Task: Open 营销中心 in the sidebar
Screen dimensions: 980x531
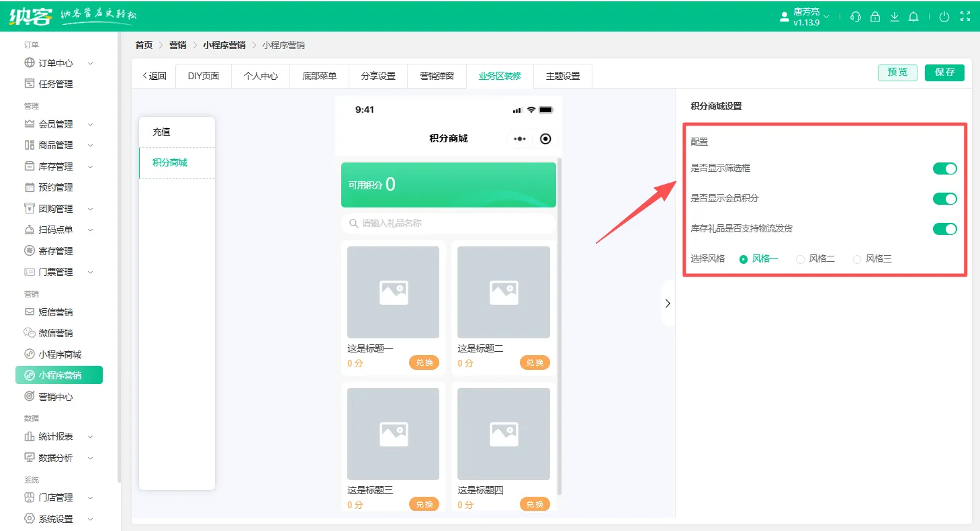Action: (x=56, y=397)
